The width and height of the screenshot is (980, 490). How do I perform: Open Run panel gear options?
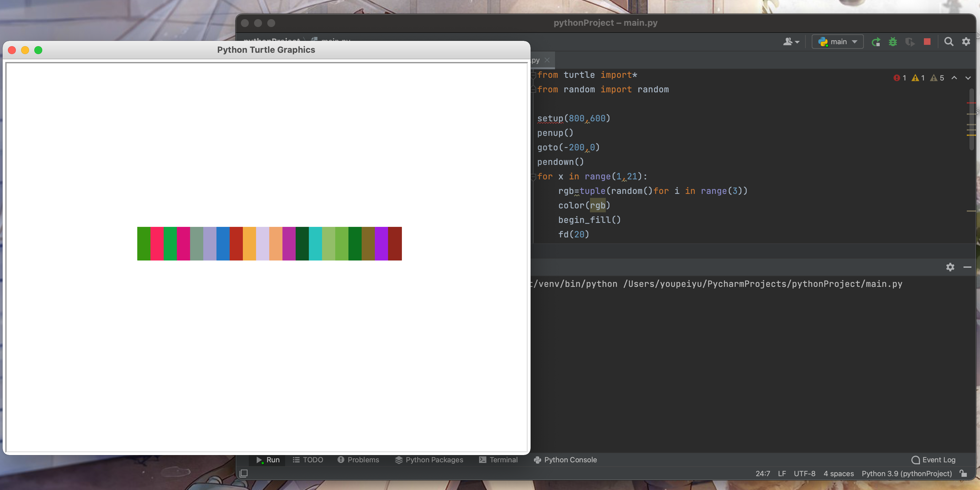pyautogui.click(x=950, y=267)
